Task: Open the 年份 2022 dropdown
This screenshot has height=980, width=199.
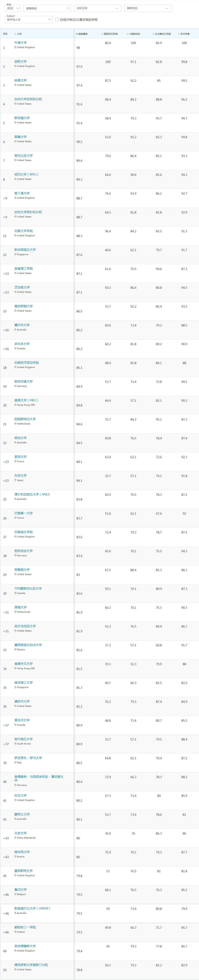Action: click(13, 8)
